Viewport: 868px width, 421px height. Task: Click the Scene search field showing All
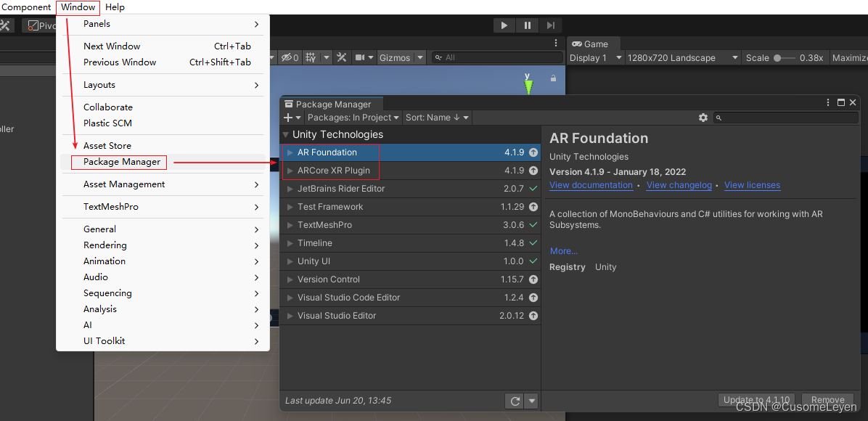[x=497, y=57]
